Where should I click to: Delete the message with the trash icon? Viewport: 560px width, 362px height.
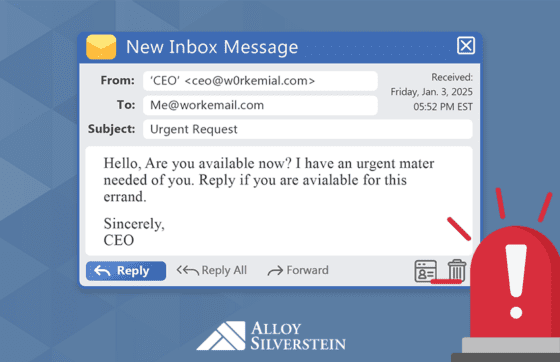pyautogui.click(x=457, y=270)
